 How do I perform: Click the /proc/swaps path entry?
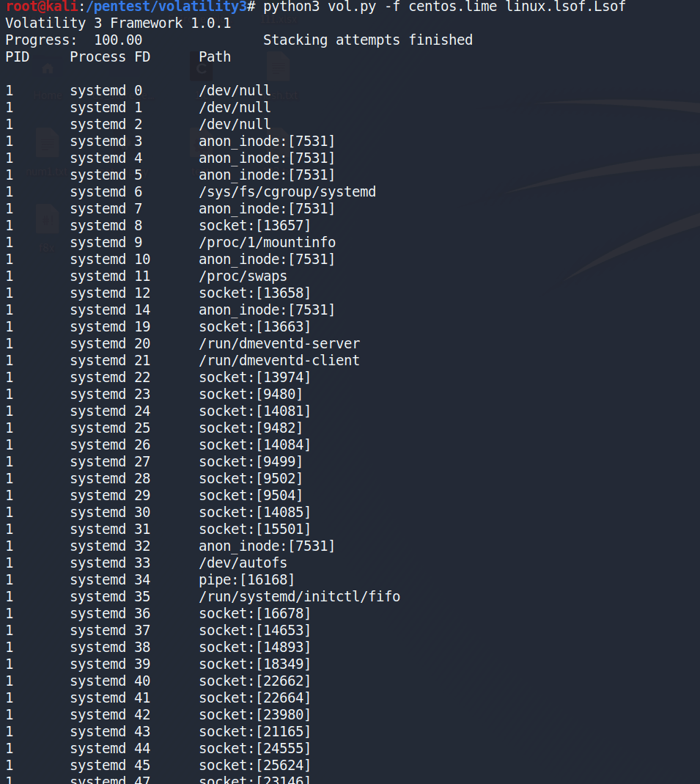pos(243,276)
